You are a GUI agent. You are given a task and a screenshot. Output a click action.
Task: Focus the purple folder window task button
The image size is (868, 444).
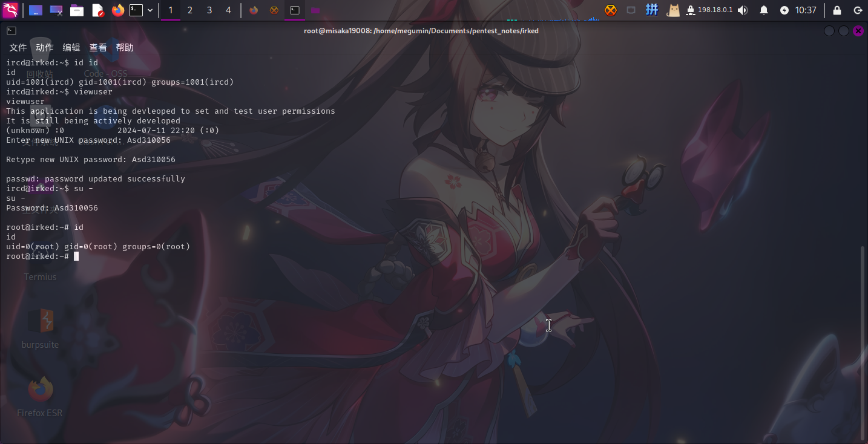pos(315,10)
